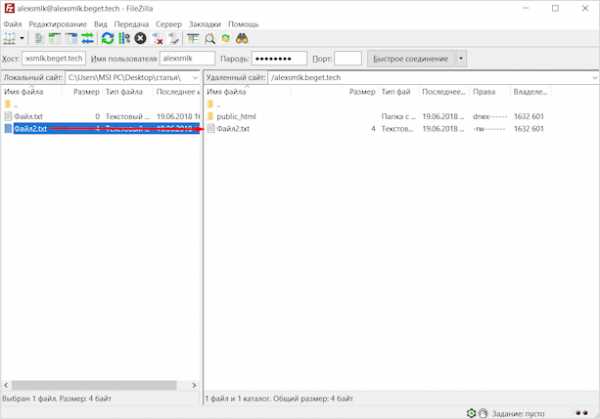Open the Файл menu
The height and width of the screenshot is (419, 600).
(13, 24)
